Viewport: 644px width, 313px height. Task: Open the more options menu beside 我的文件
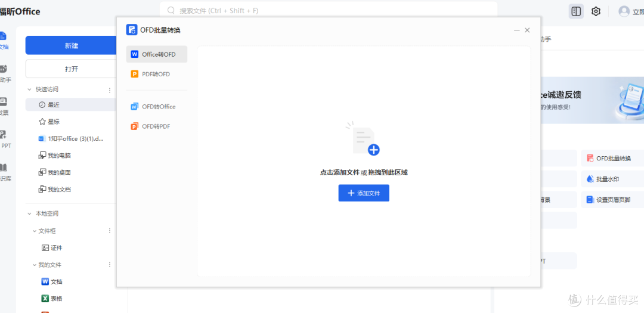click(110, 265)
